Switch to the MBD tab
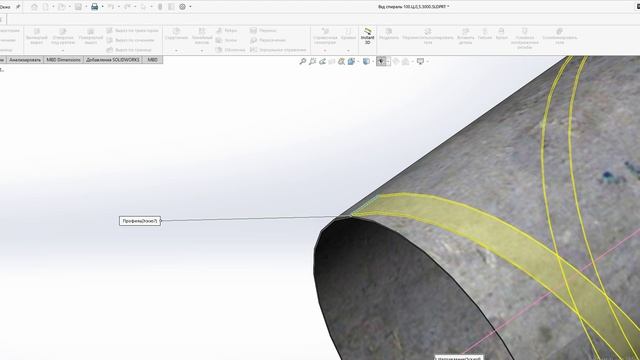 (152, 60)
